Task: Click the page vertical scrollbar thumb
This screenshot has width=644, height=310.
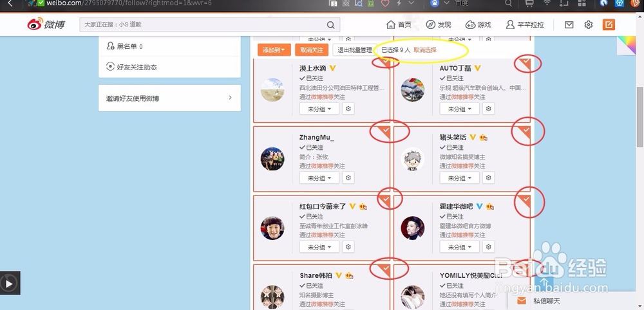Action: coord(640,117)
